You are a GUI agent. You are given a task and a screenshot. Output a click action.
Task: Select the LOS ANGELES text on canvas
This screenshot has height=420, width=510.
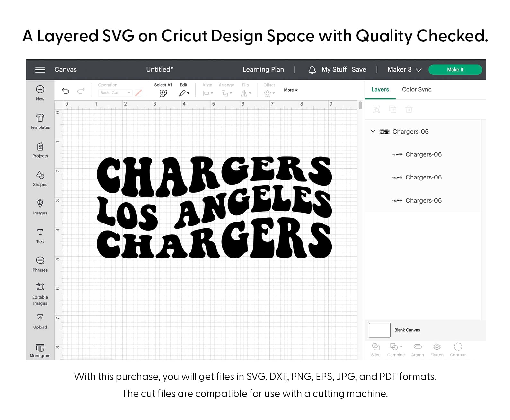pyautogui.click(x=214, y=207)
